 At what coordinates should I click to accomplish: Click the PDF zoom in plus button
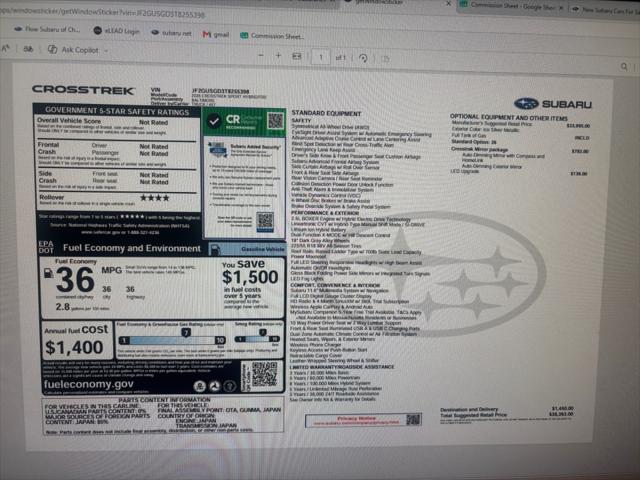point(278,56)
